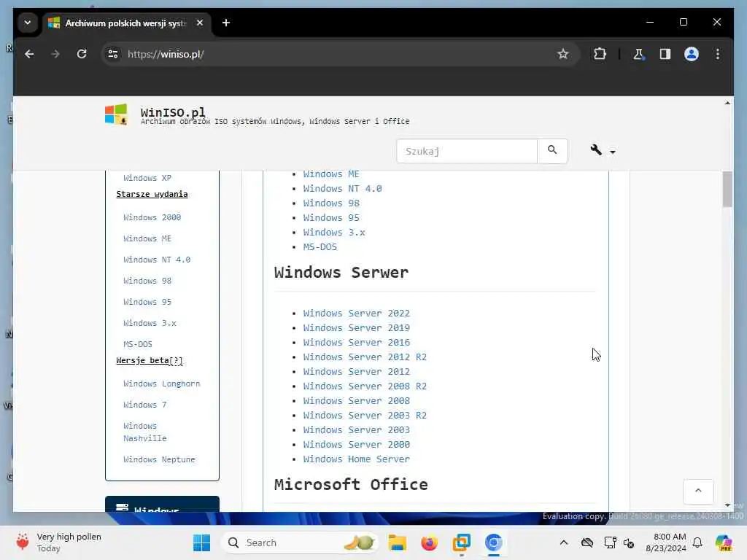This screenshot has width=747, height=560.
Task: Click the taskbar Search box
Action: pyautogui.click(x=299, y=542)
